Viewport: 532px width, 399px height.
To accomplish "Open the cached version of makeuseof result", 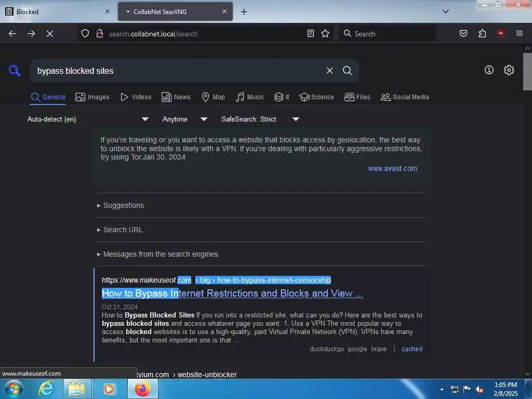I will coord(412,349).
